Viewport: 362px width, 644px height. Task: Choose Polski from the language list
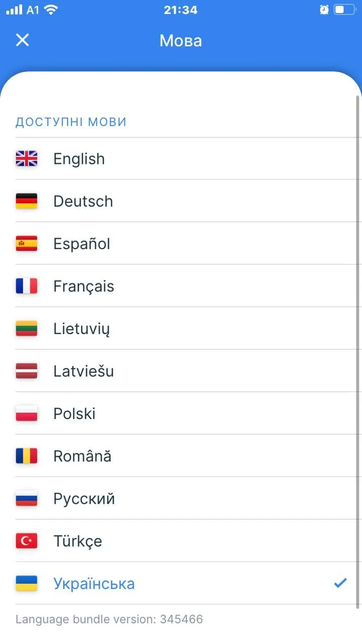75,414
